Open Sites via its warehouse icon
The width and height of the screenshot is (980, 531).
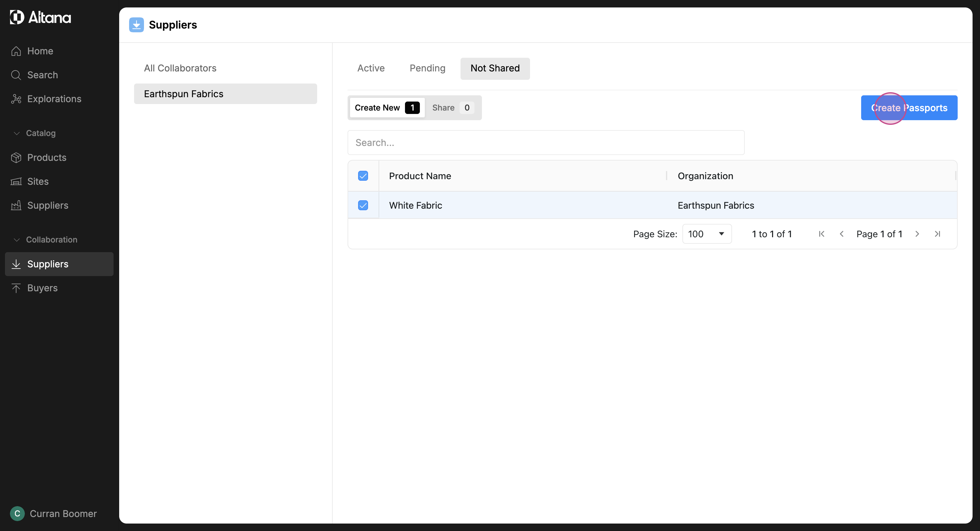point(16,182)
